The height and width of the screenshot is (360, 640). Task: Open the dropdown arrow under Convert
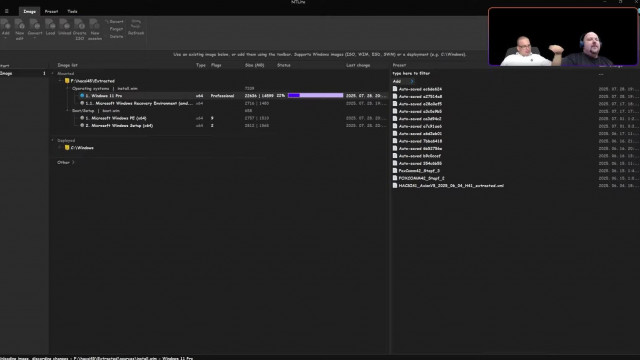[35, 38]
